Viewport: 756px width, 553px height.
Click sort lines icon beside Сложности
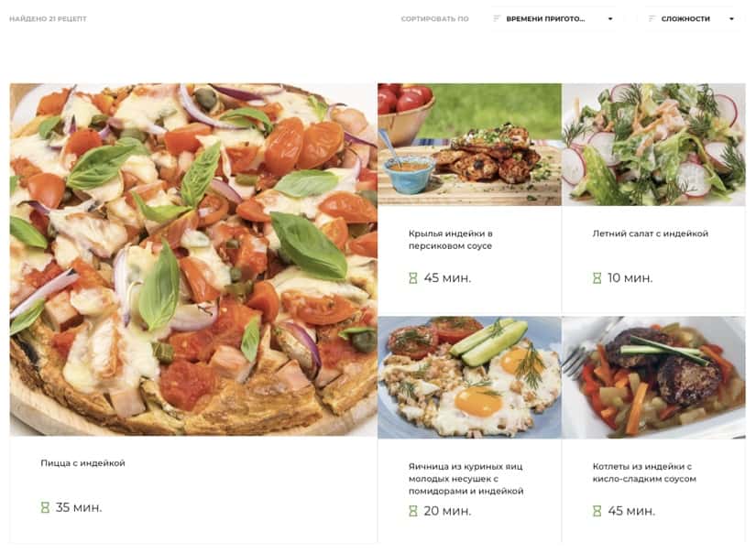point(652,18)
